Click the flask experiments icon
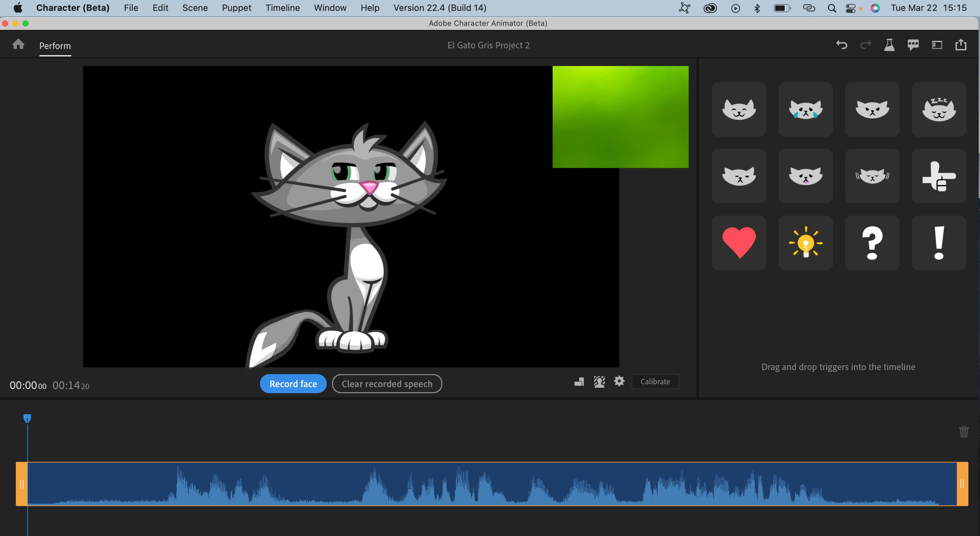The height and width of the screenshot is (536, 980). click(889, 45)
